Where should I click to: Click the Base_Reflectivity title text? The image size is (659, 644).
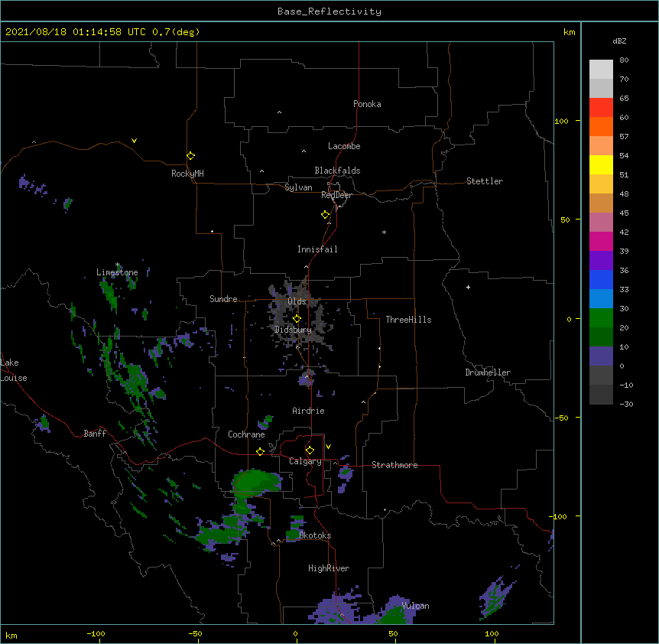point(329,11)
